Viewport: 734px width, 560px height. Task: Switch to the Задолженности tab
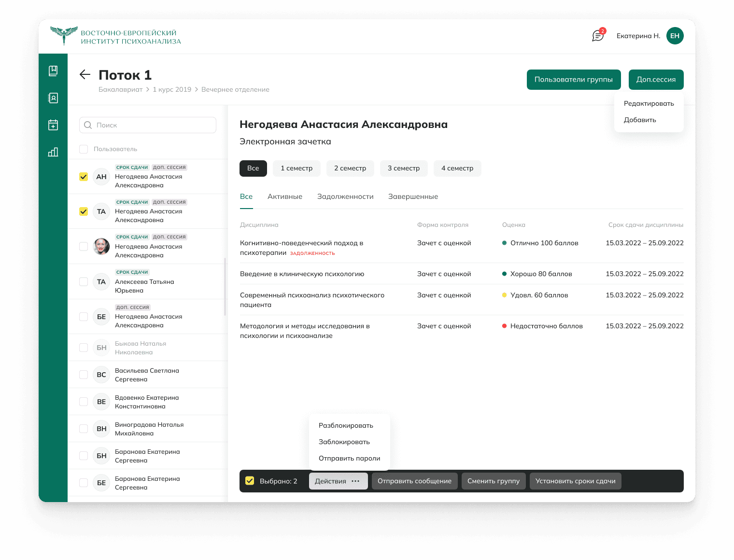point(345,196)
